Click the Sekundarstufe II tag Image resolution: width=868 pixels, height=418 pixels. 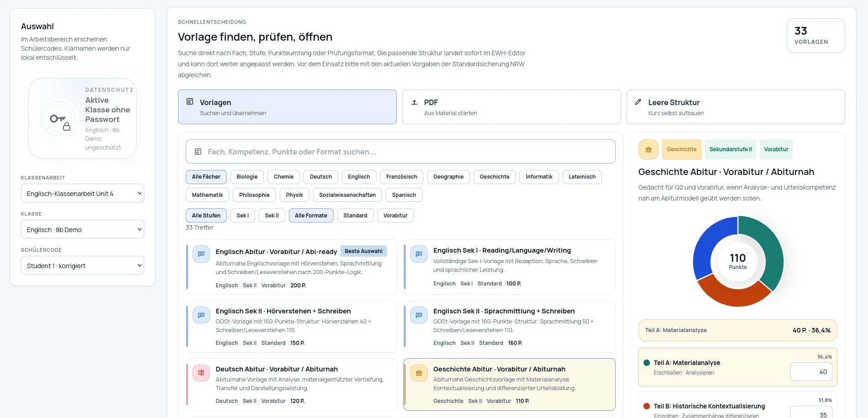[x=731, y=149]
